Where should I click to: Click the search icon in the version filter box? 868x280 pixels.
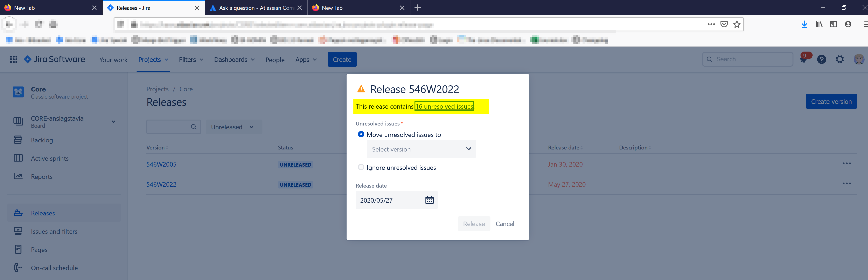(193, 127)
